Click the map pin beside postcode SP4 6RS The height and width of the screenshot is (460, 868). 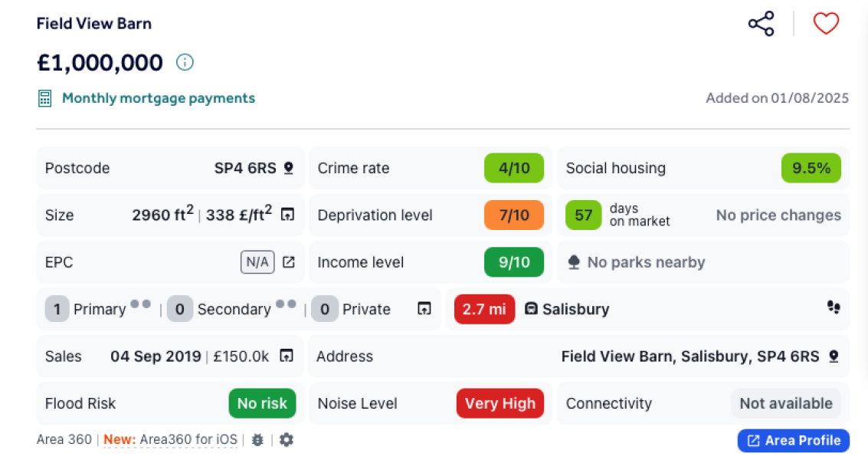[x=289, y=168]
